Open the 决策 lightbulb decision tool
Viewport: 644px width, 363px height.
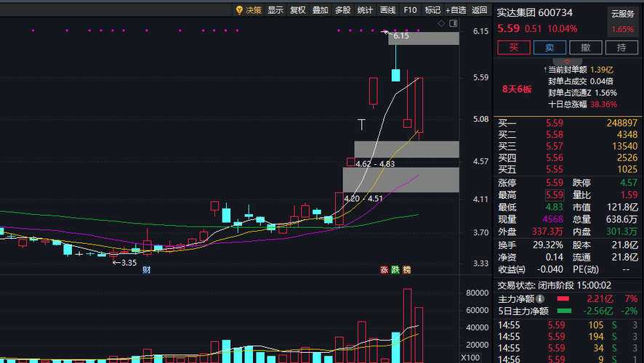click(249, 10)
